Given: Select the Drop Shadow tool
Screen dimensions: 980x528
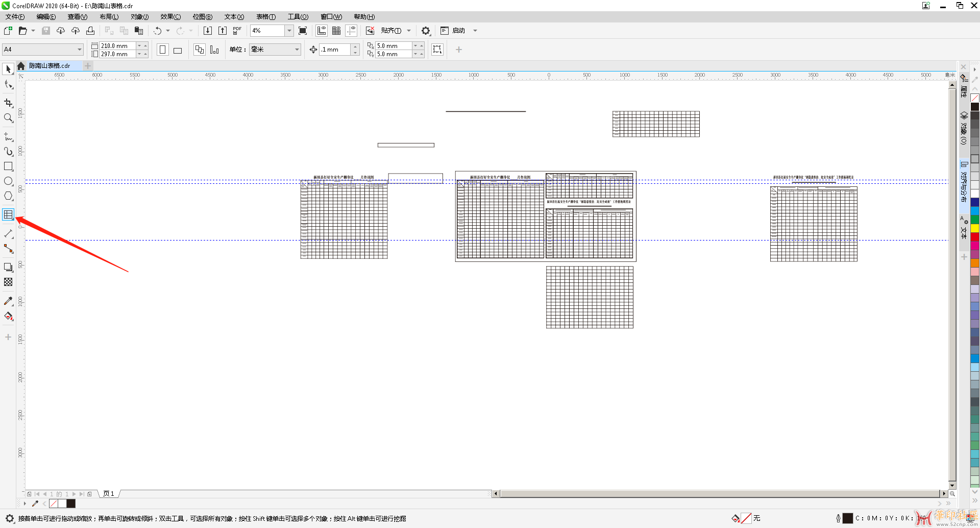Looking at the screenshot, I should [x=8, y=267].
